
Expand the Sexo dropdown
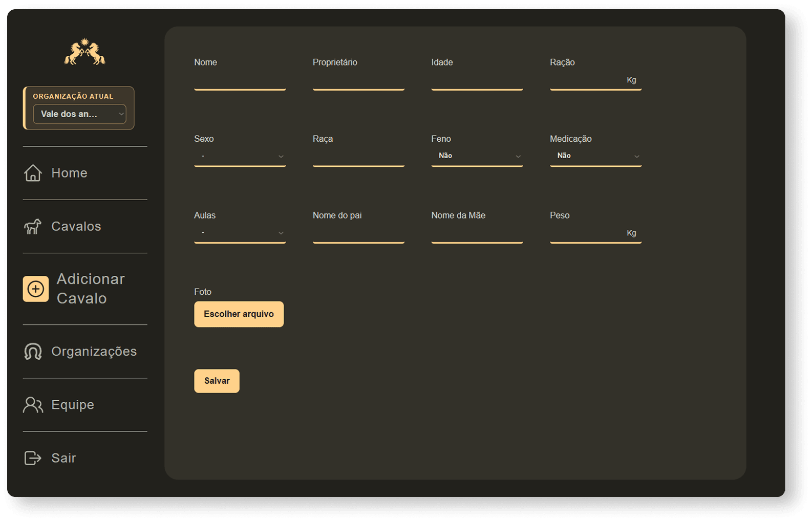point(240,156)
